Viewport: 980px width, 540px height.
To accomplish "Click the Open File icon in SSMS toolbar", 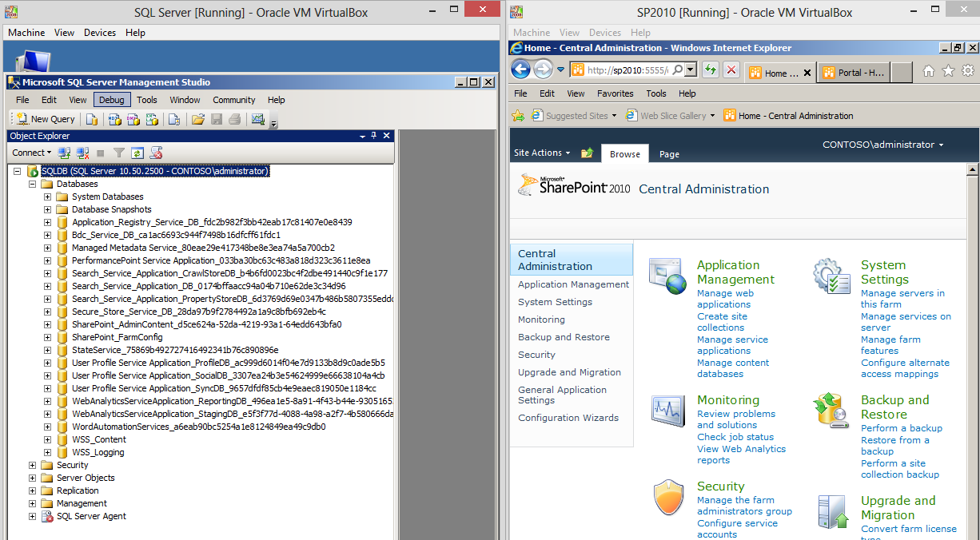I will [x=197, y=119].
